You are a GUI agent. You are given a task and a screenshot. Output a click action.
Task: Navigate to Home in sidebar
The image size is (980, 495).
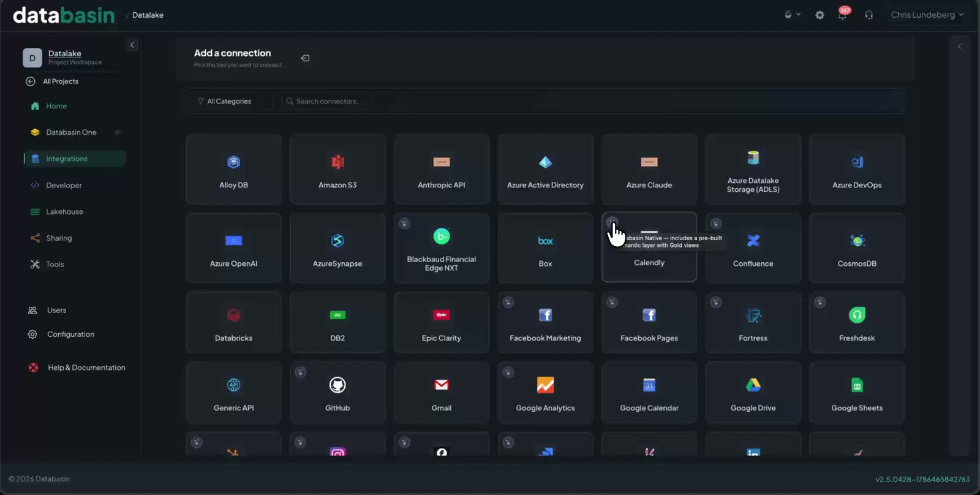75,106
